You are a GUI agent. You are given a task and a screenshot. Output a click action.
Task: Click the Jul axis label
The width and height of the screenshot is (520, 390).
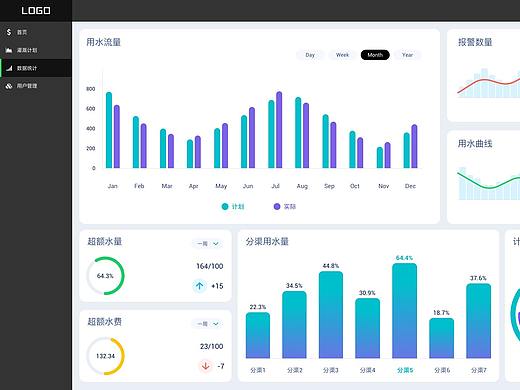pos(275,186)
